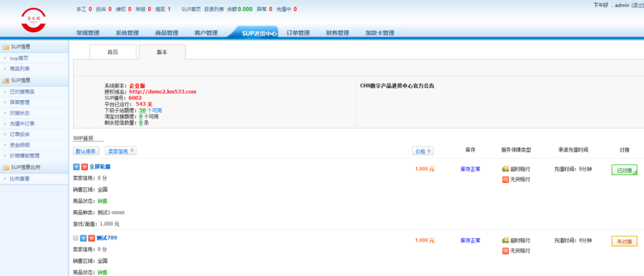Collapse the SUP信息比例 sidebar section
Viewport: 644px width, 276px height.
pos(34,167)
